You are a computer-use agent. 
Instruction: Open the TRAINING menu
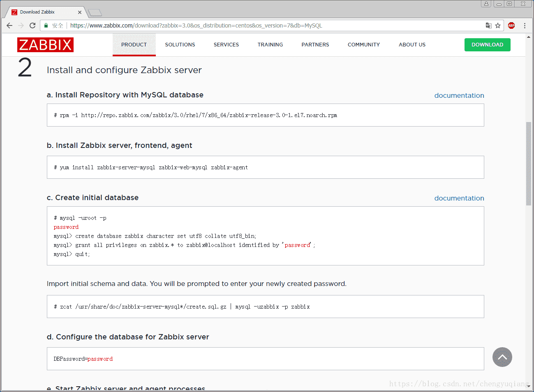click(270, 45)
